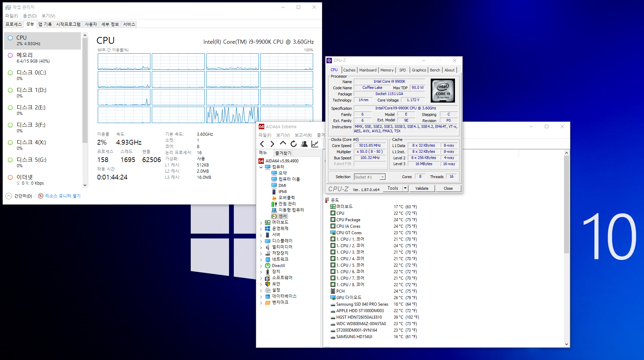Click Task Manager sidebar scrollbar
The height and width of the screenshot is (360, 644).
click(85, 91)
